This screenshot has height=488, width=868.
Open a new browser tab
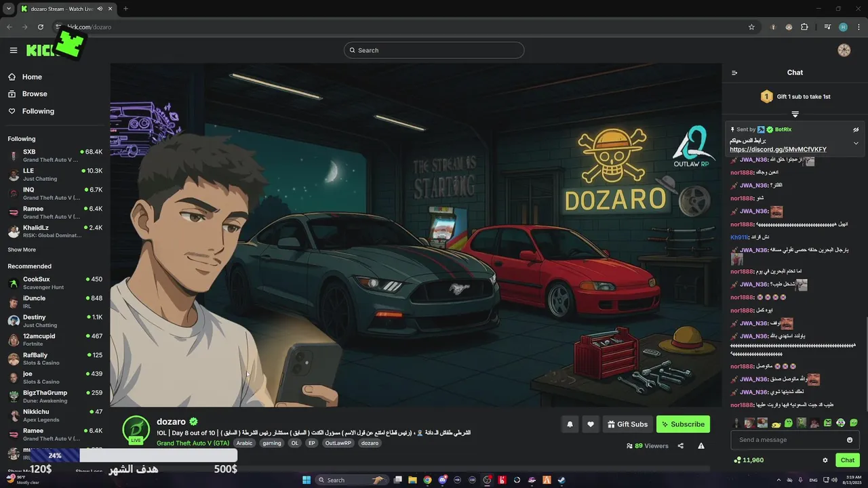pyautogui.click(x=125, y=9)
